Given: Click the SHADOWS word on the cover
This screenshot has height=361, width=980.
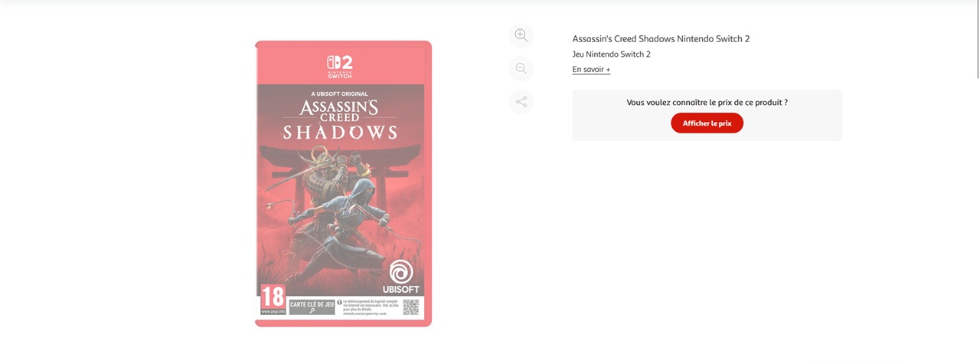Looking at the screenshot, I should pos(340,132).
